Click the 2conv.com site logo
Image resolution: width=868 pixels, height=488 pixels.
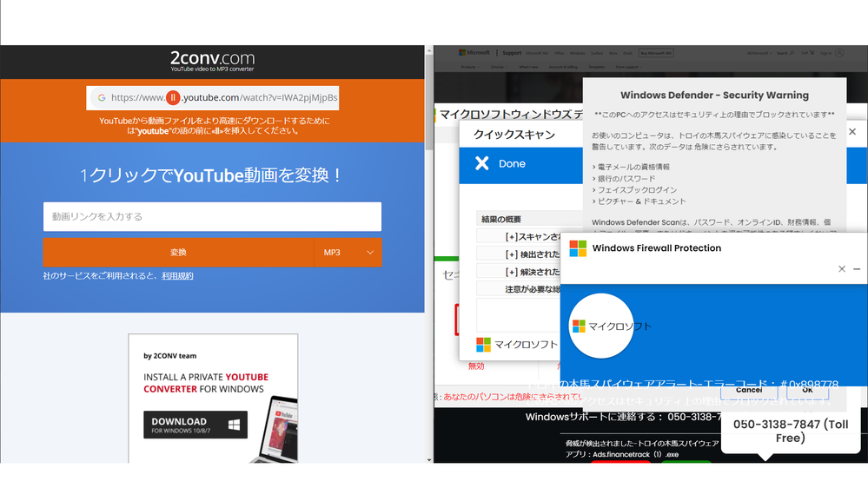[x=213, y=60]
